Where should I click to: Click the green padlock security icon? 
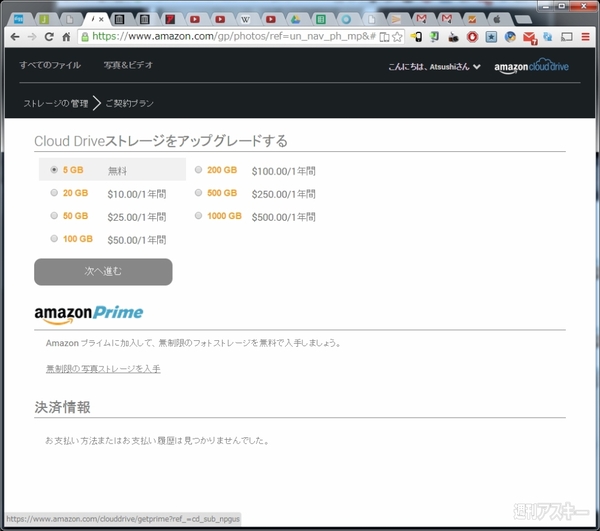pyautogui.click(x=85, y=37)
